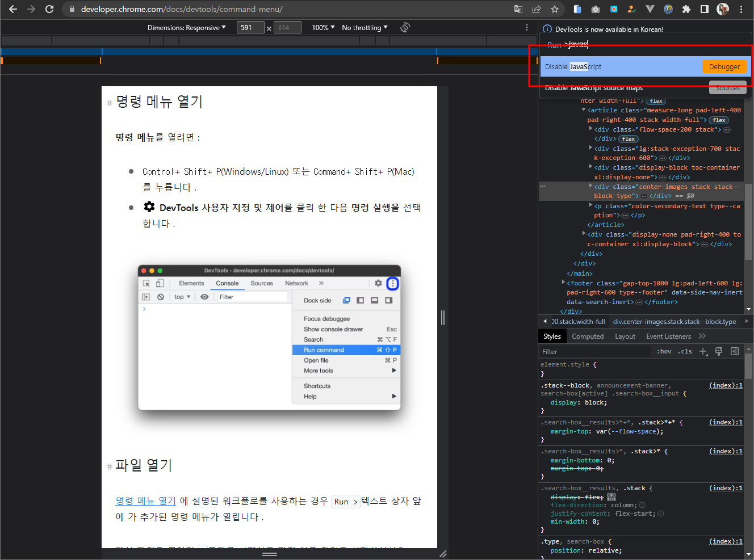
Task: Click the Styles pane vertical scrollbar
Action: click(749, 367)
